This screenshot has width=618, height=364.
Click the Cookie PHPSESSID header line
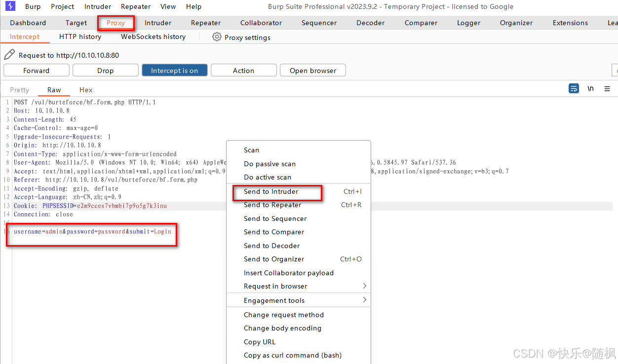[90, 206]
